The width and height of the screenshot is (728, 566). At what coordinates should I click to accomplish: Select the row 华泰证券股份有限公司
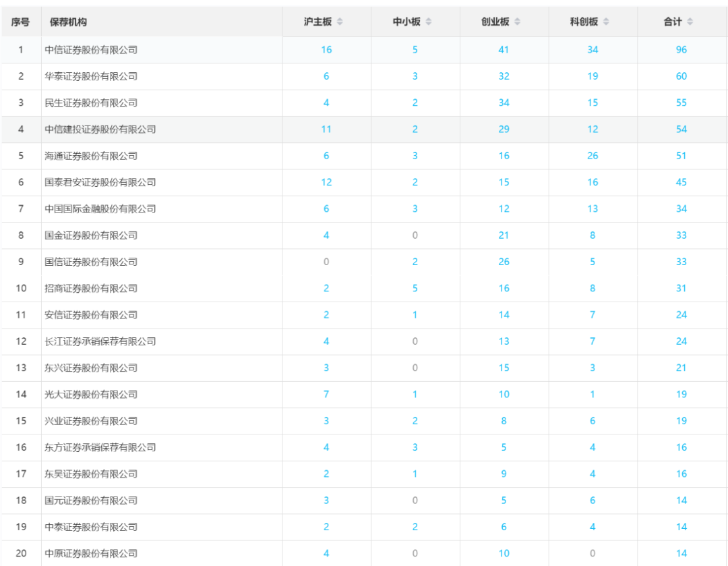tap(364, 76)
